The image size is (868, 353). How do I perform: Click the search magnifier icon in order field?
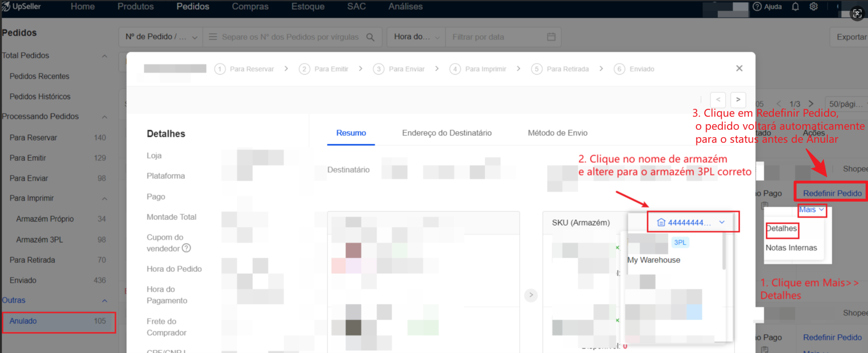[370, 37]
